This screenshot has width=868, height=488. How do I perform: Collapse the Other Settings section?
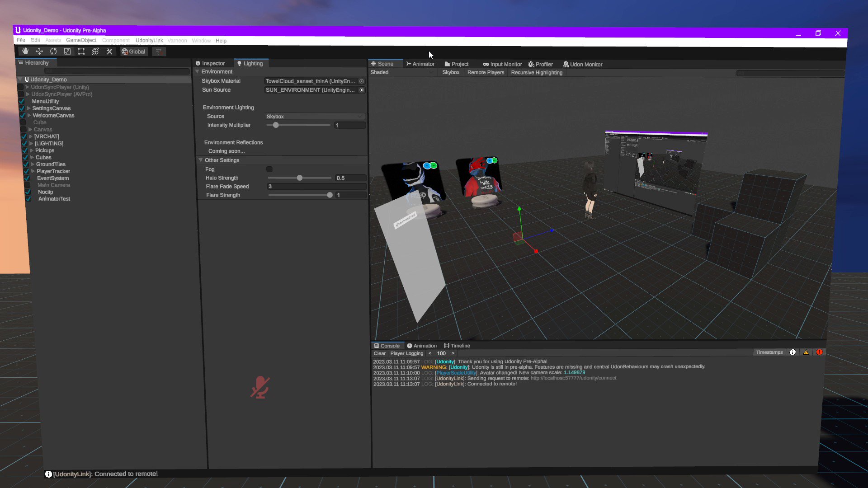click(x=201, y=160)
